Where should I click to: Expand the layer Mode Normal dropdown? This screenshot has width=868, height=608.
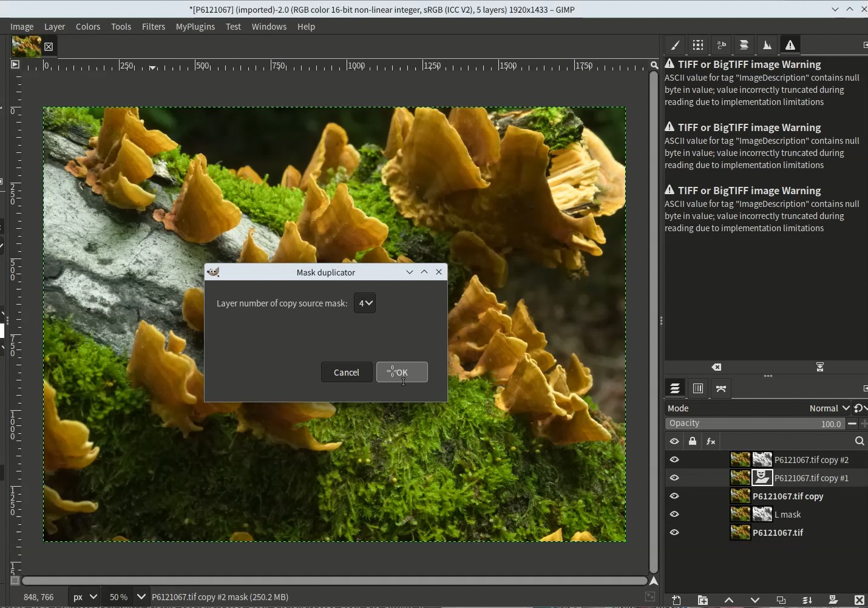click(x=829, y=408)
